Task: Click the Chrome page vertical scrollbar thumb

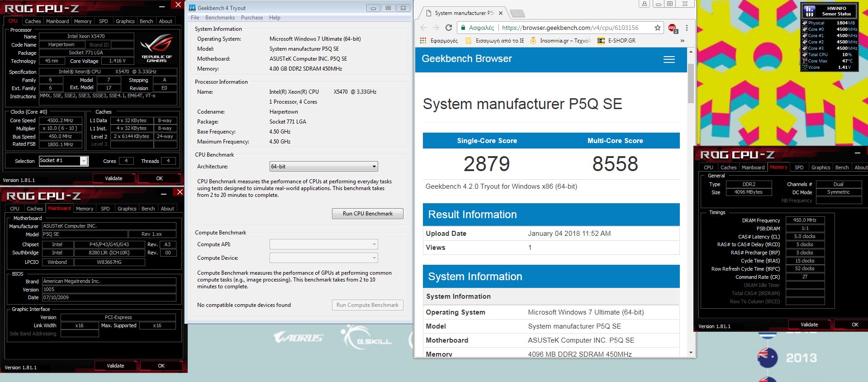Action: pyautogui.click(x=691, y=82)
